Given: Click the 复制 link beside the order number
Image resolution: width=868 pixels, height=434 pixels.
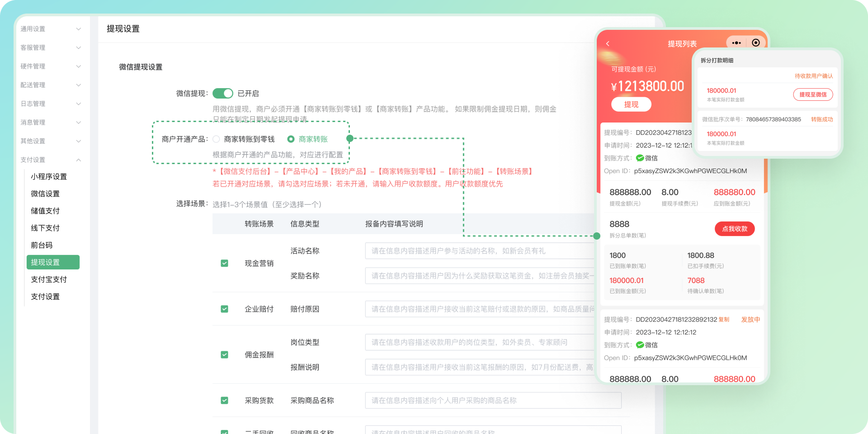Looking at the screenshot, I should tap(724, 320).
